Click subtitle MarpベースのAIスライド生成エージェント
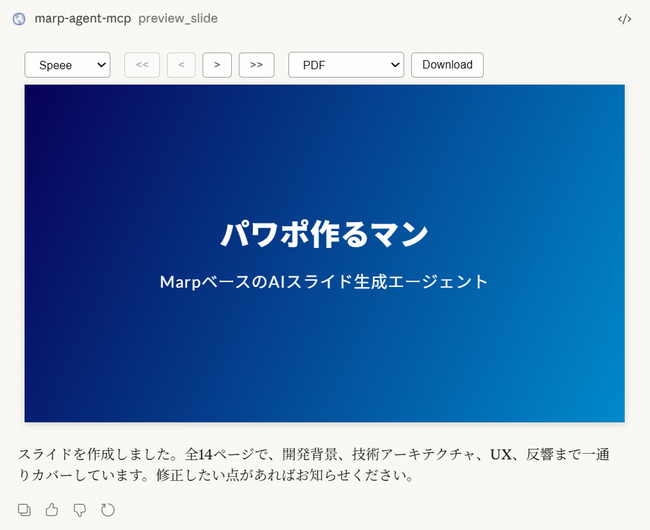Viewport: 650px width, 530px height. 324,282
